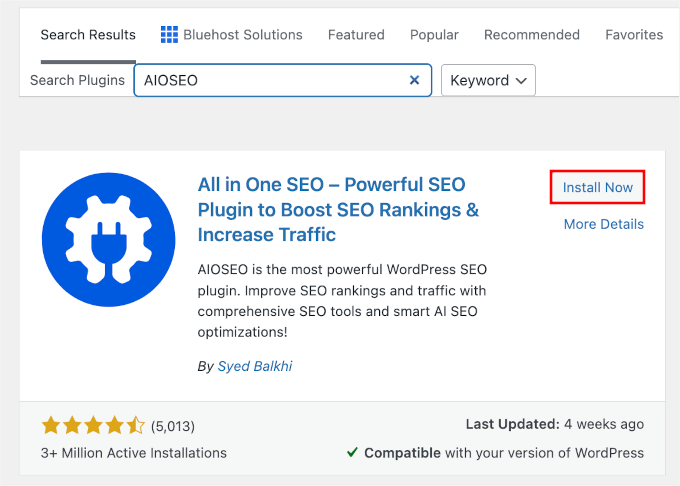The width and height of the screenshot is (680, 486).
Task: Click the half-filled fifth rating star
Action: [x=136, y=426]
